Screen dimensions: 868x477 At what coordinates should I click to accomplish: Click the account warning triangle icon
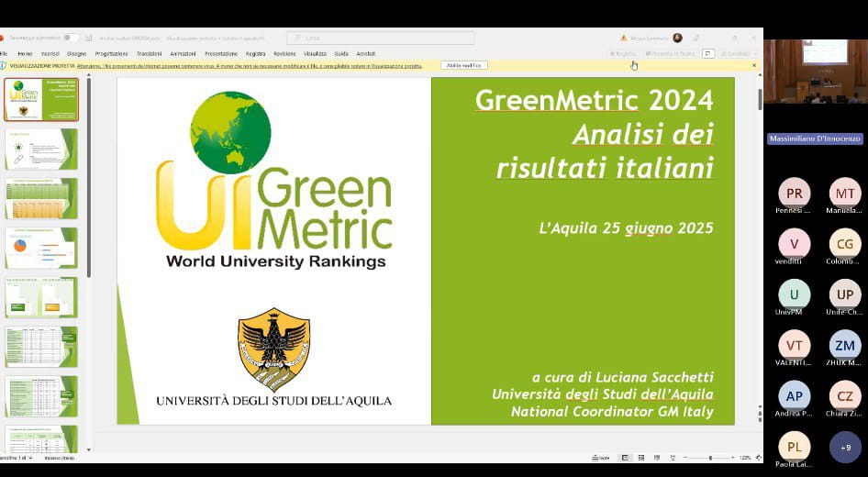[624, 39]
